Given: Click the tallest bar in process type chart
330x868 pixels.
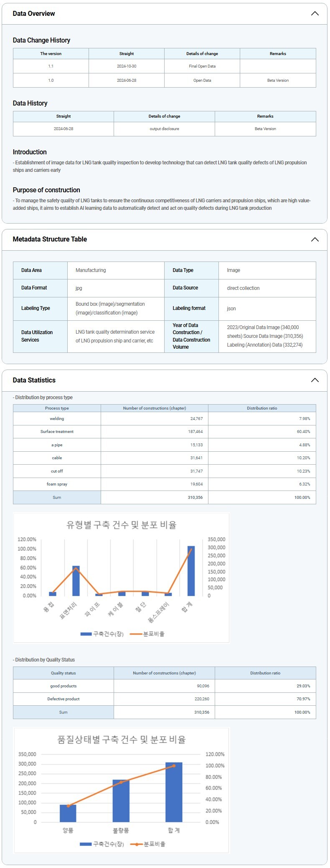Looking at the screenshot, I should point(191,571).
